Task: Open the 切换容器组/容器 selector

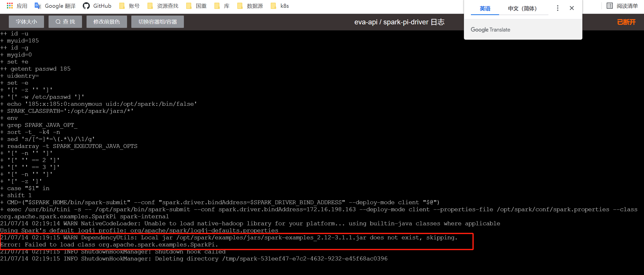Action: coord(157,22)
